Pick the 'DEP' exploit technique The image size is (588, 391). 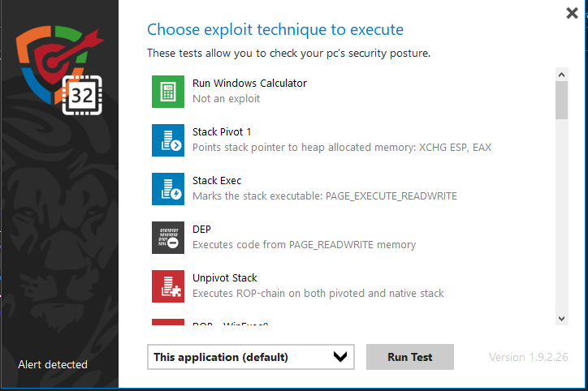pos(202,229)
